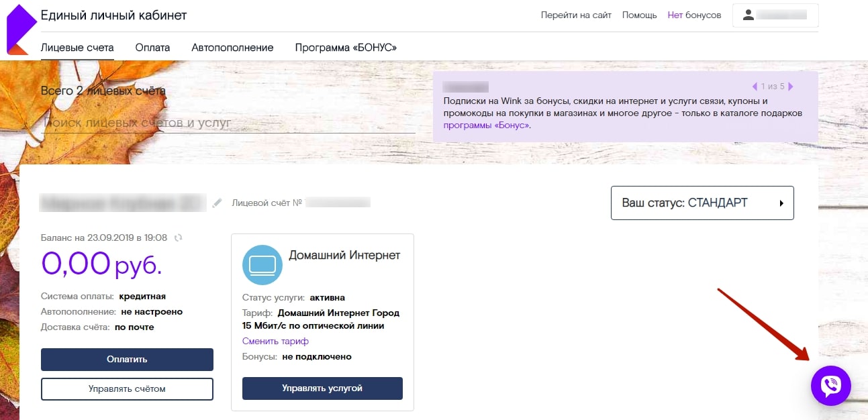
Task: Open the Оплата tab
Action: click(152, 48)
